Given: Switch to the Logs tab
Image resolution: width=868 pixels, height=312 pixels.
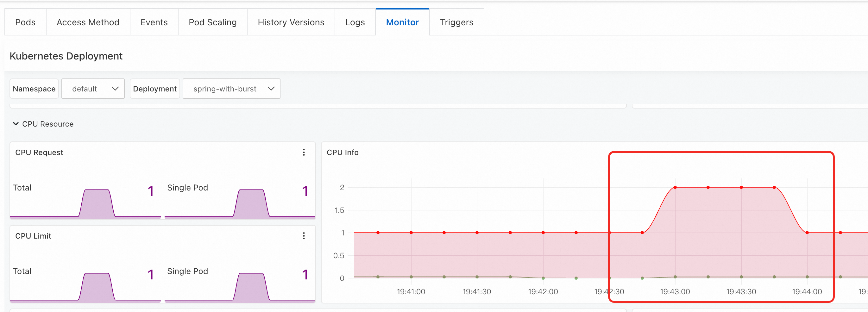Looking at the screenshot, I should click(355, 22).
